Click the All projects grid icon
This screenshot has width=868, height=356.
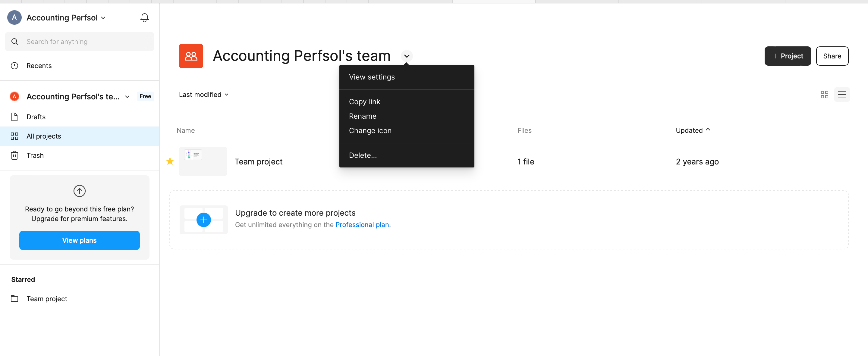click(x=14, y=136)
